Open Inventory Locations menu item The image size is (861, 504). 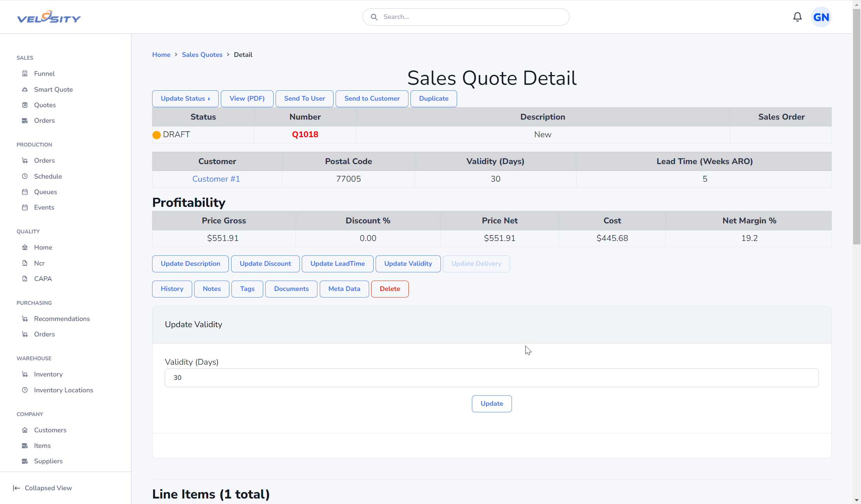pos(63,390)
